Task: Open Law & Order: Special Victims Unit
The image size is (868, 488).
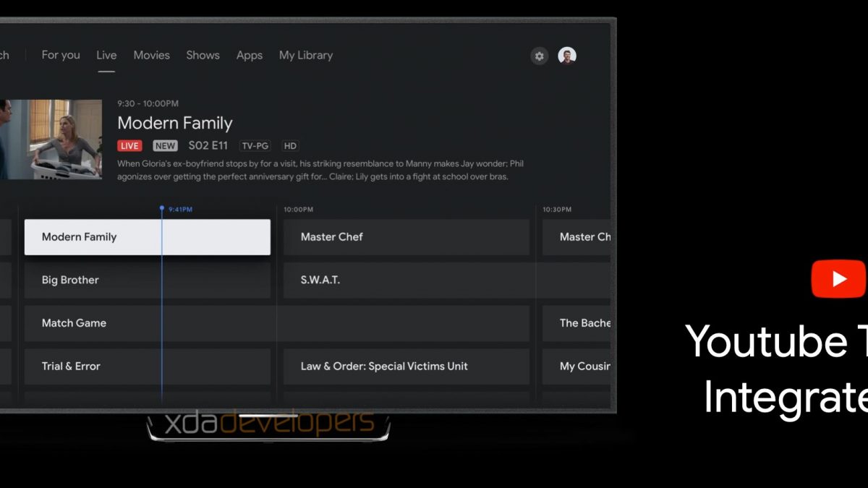Action: 407,367
